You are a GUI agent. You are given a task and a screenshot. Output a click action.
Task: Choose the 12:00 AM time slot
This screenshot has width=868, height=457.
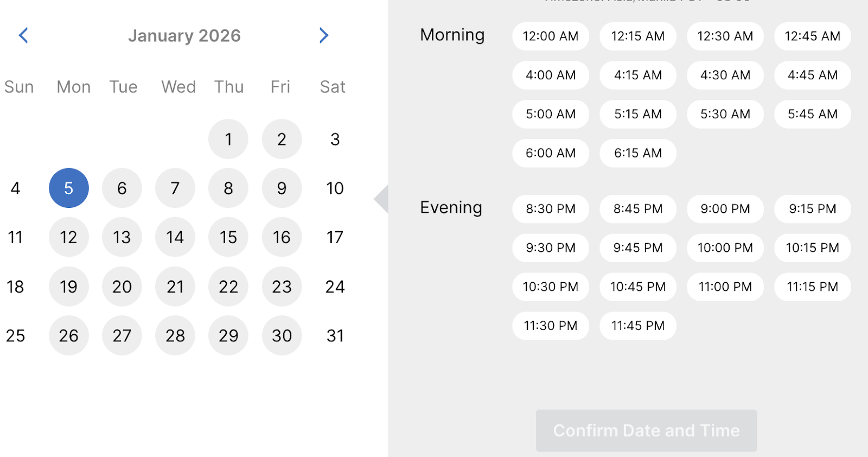click(551, 36)
